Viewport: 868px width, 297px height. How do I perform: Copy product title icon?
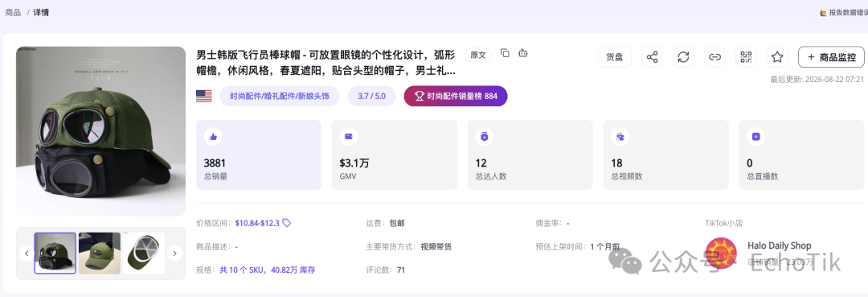[505, 53]
